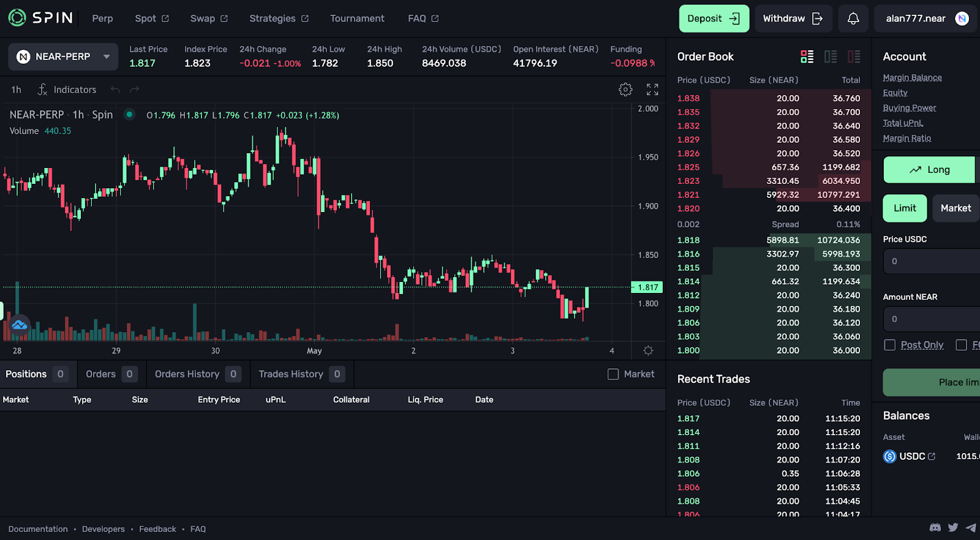Viewport: 980px width, 540px height.
Task: Switch to the Orders tab
Action: tap(111, 374)
